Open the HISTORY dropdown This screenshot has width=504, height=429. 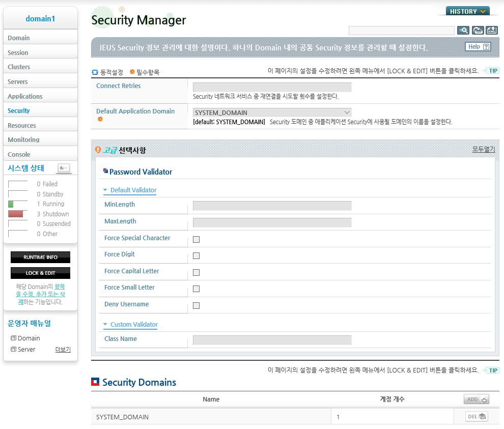pos(468,11)
